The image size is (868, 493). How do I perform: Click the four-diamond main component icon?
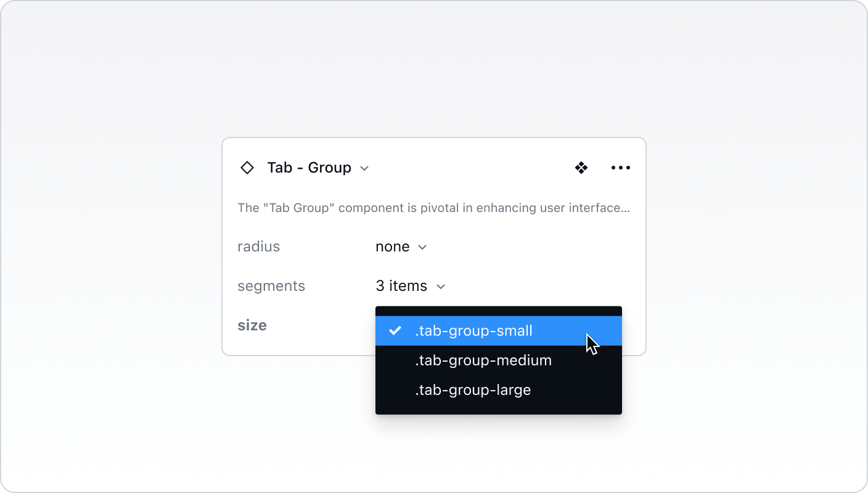tap(581, 168)
